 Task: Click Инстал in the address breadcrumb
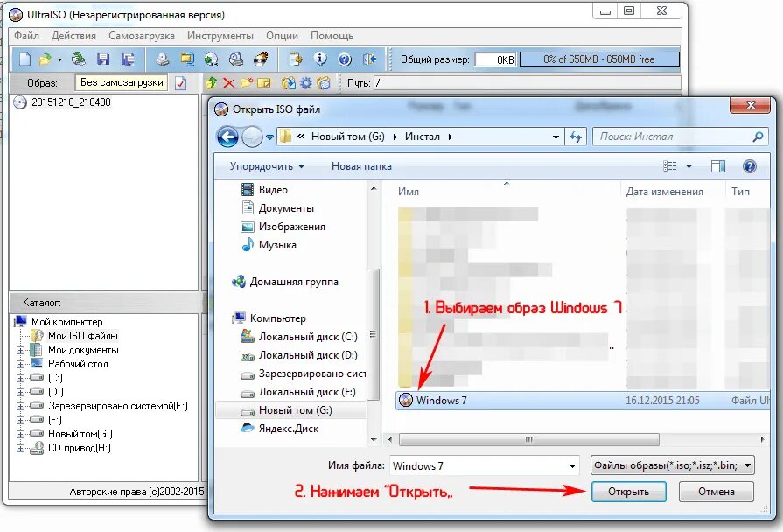[423, 136]
